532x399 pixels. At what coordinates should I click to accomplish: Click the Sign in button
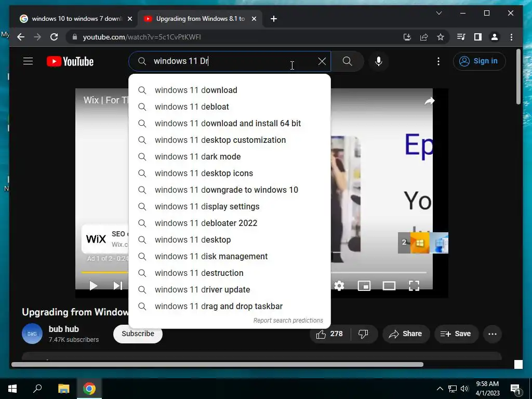tap(479, 61)
